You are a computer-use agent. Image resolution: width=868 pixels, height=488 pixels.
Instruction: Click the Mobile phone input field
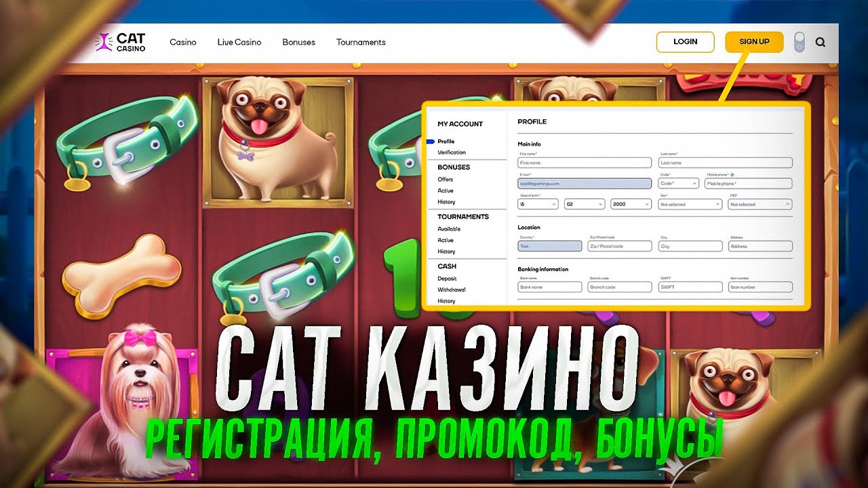748,184
